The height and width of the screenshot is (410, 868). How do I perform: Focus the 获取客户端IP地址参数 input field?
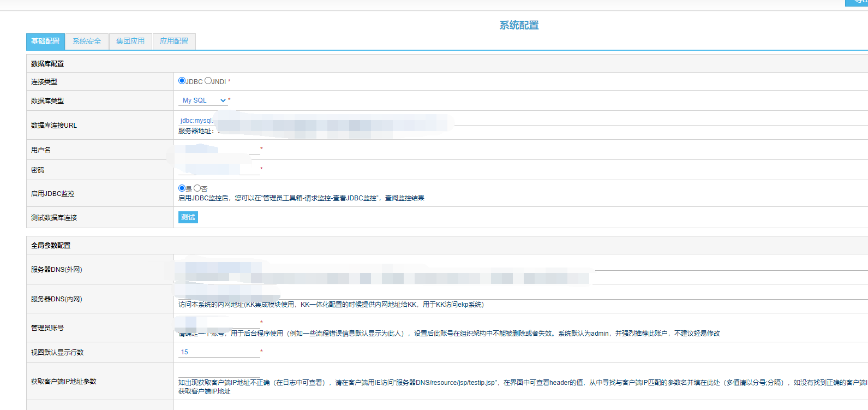pyautogui.click(x=491, y=372)
